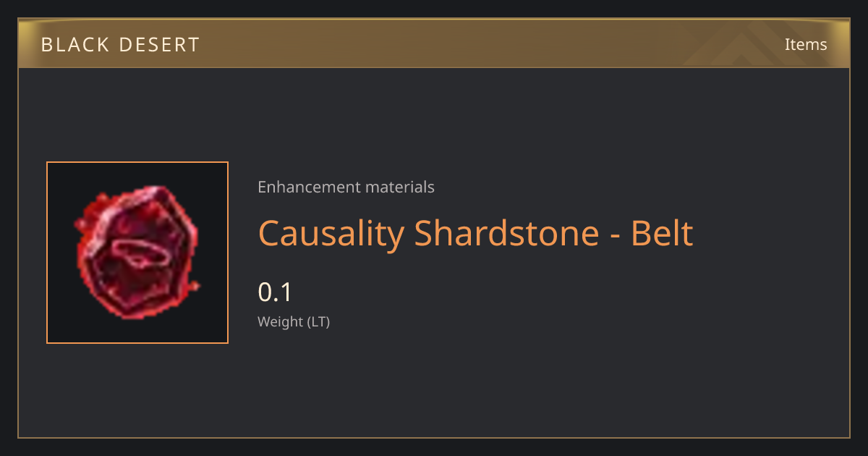The height and width of the screenshot is (456, 868).
Task: Click the red Causality Shardstone gem icon
Action: click(137, 253)
